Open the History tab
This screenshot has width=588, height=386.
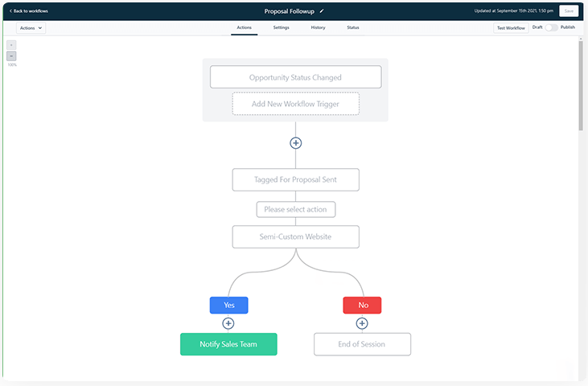[x=319, y=27]
